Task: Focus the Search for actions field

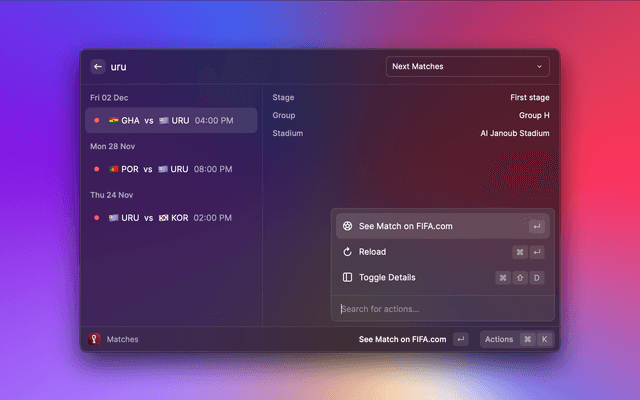Action: coord(442,308)
